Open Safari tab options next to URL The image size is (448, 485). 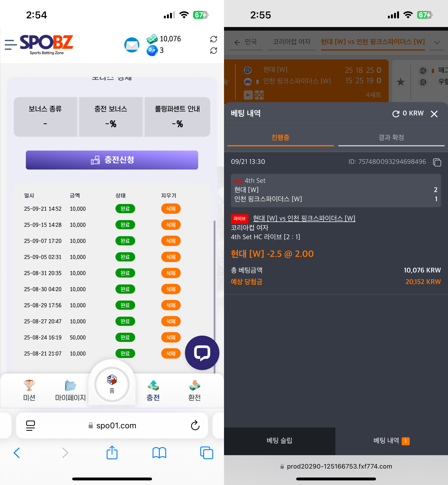tap(31, 425)
